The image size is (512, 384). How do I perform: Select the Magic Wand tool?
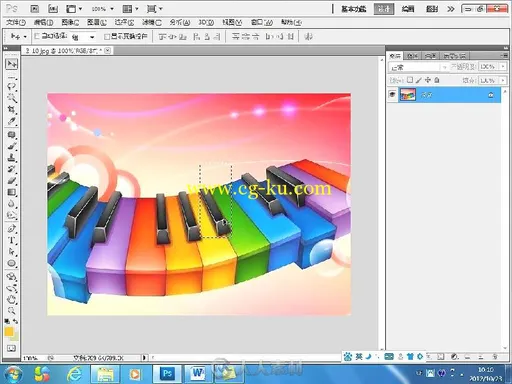click(12, 98)
